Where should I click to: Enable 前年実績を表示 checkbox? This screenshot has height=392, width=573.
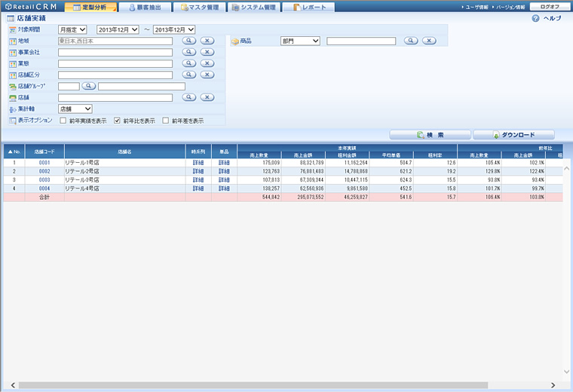(63, 121)
